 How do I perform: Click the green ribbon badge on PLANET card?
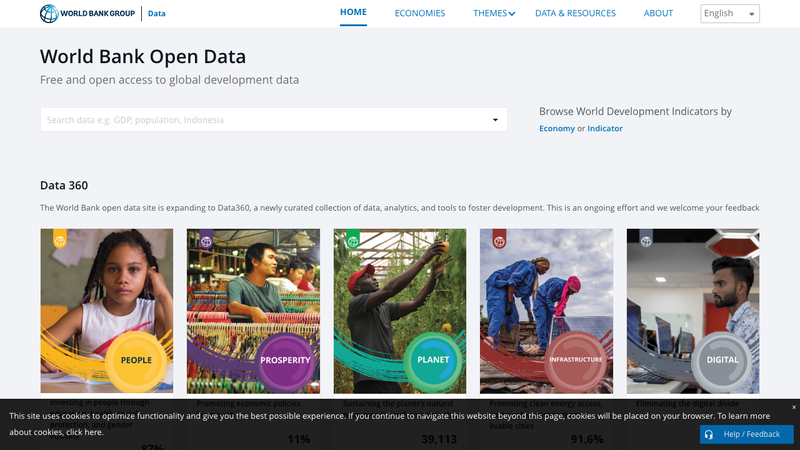(x=353, y=239)
